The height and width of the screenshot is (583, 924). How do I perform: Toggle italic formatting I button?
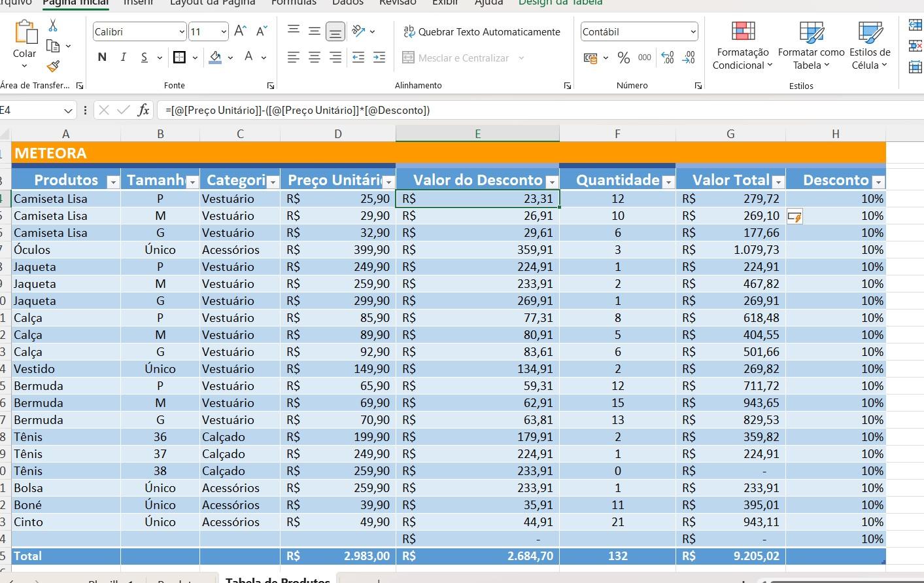coord(123,58)
